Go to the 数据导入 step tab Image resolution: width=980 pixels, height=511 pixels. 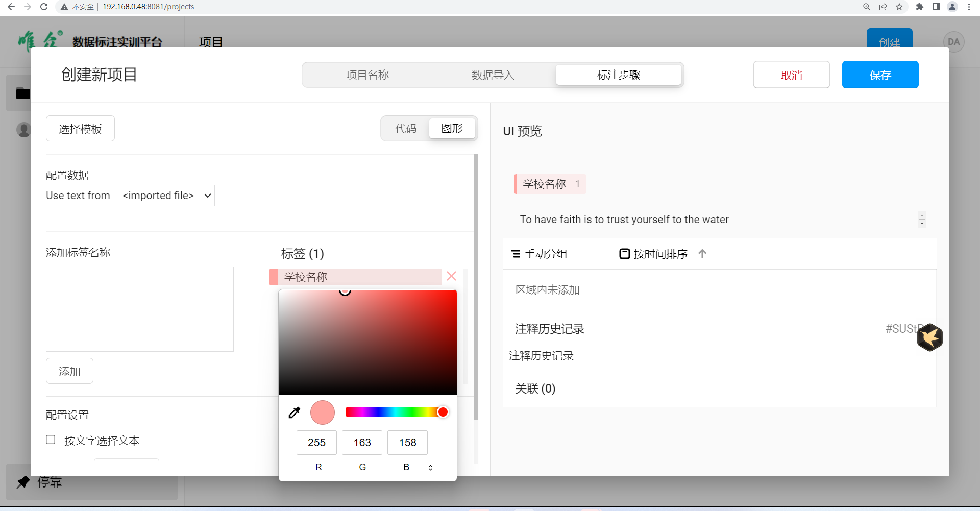click(493, 75)
